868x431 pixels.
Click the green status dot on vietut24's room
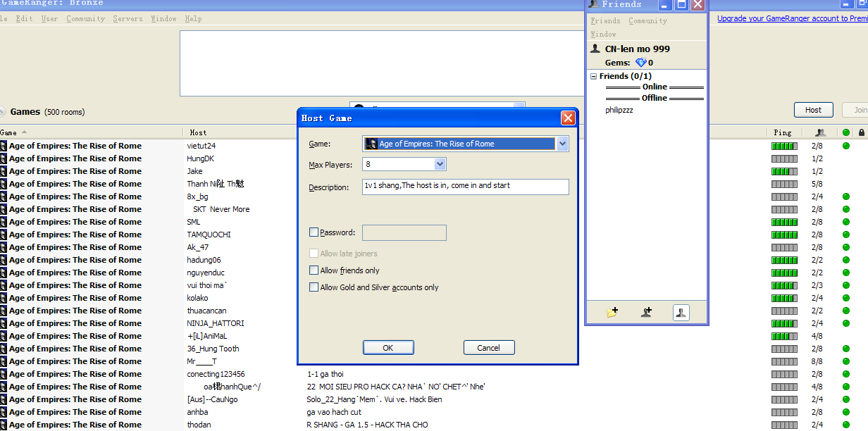[x=845, y=146]
